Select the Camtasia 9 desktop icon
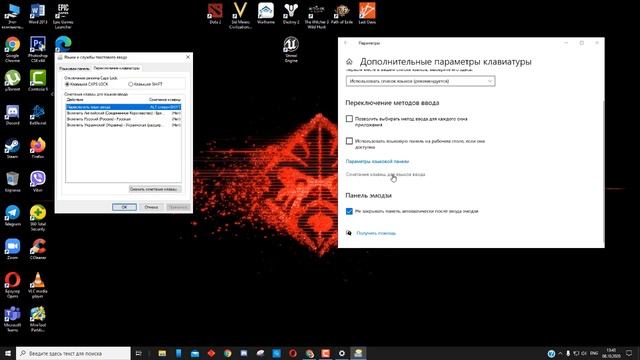This screenshot has width=640, height=360. point(38,80)
